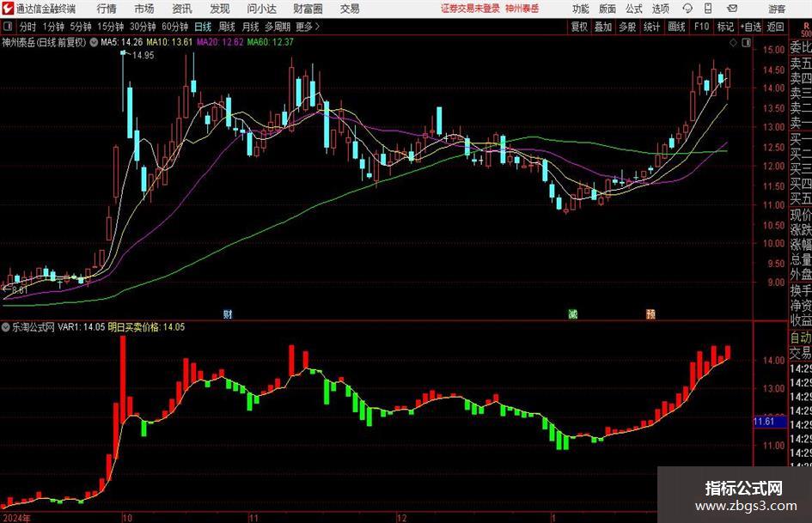This screenshot has height=523, width=812.
Task: Click the 财 marker on the chart
Action: (x=228, y=313)
